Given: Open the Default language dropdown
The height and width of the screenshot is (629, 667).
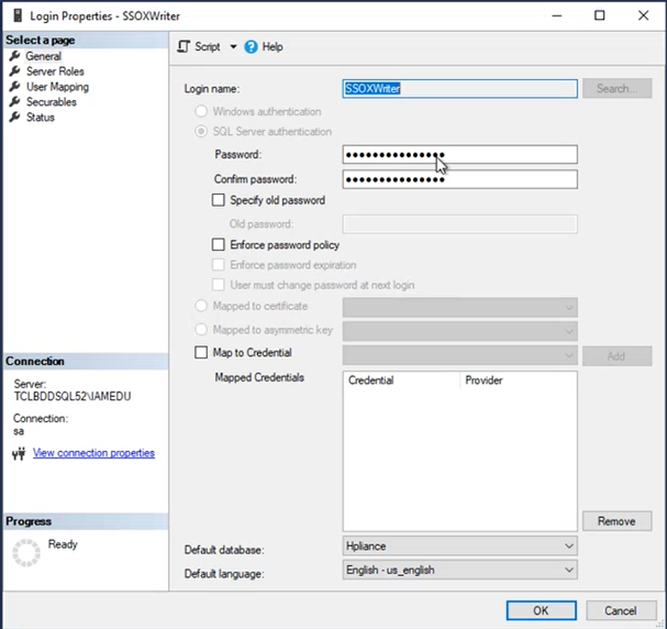Looking at the screenshot, I should (x=460, y=570).
